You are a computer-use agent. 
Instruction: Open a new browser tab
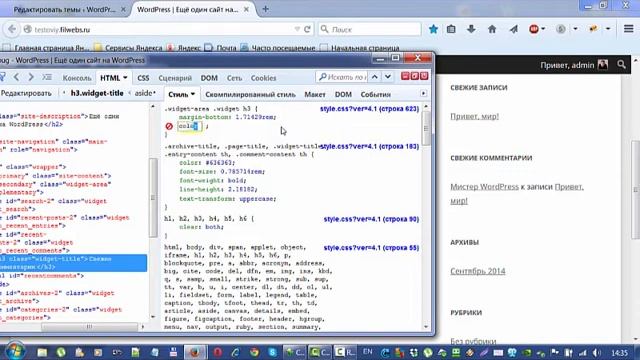[x=265, y=9]
